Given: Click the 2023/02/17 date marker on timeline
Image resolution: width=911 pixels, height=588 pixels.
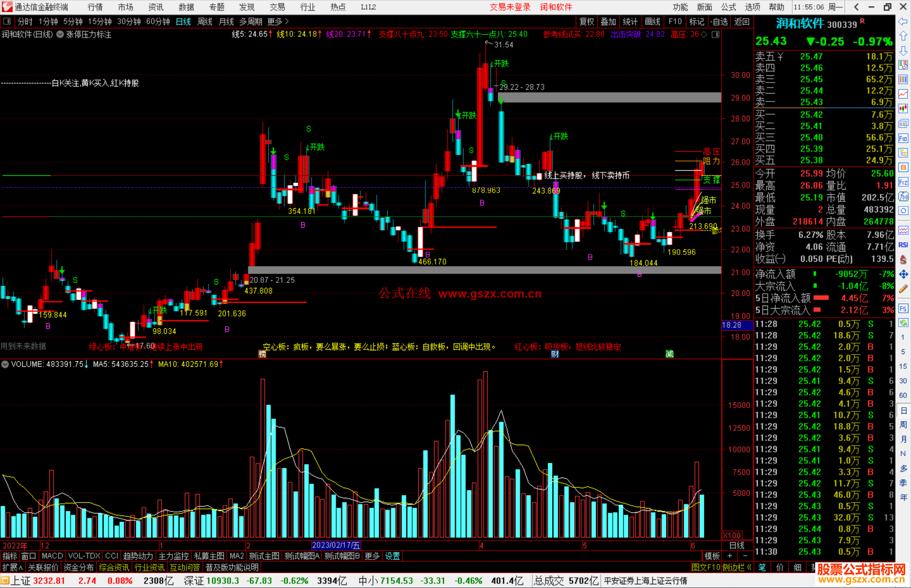Looking at the screenshot, I should coord(336,545).
